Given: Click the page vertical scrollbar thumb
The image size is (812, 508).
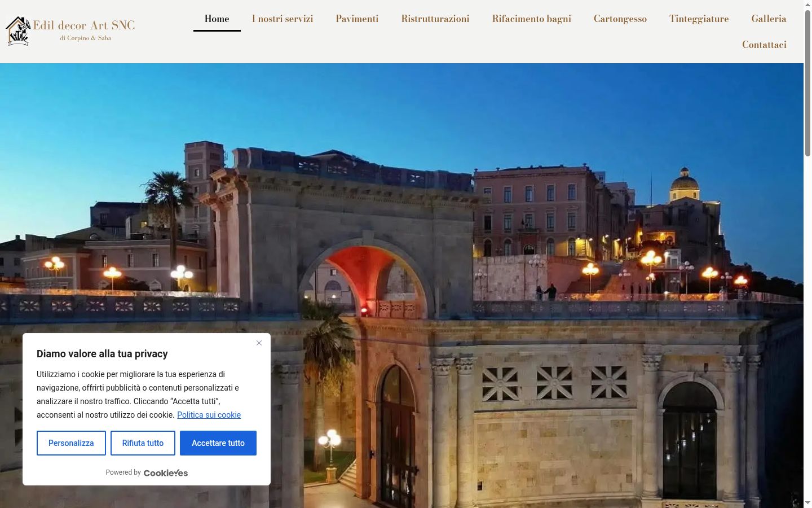Looking at the screenshot, I should (x=807, y=82).
